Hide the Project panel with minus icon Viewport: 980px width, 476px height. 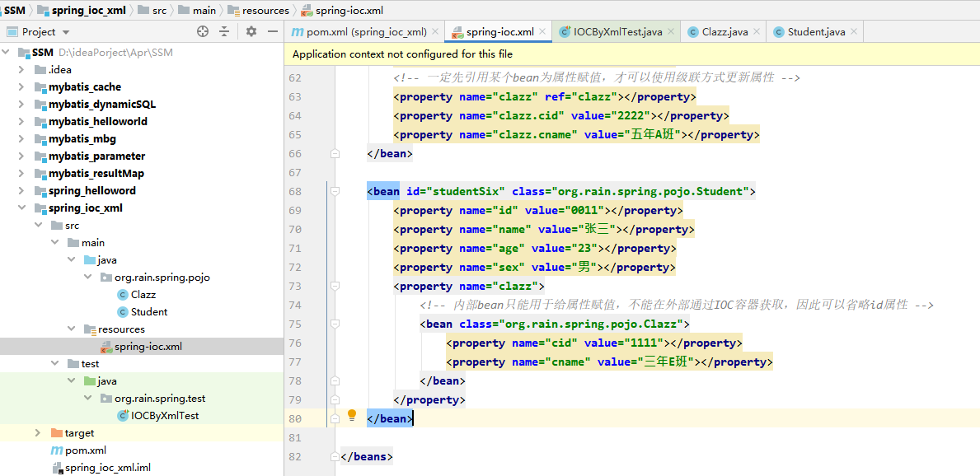273,32
